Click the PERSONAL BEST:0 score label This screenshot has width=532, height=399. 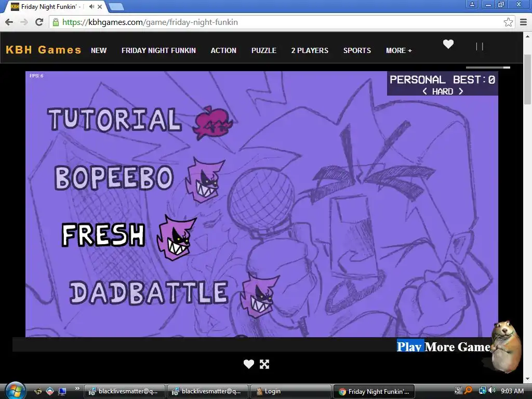(442, 79)
